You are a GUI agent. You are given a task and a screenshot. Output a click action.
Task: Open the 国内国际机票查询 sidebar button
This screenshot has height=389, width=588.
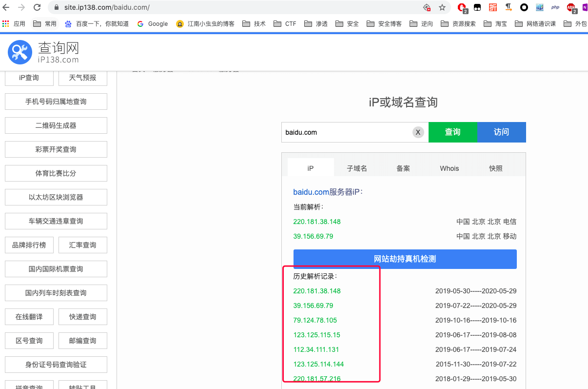click(x=56, y=269)
